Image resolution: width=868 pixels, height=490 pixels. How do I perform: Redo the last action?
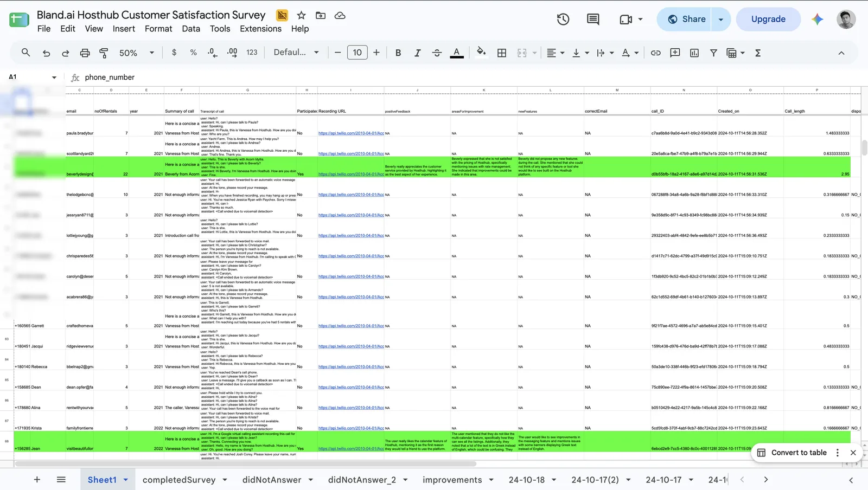coord(65,53)
